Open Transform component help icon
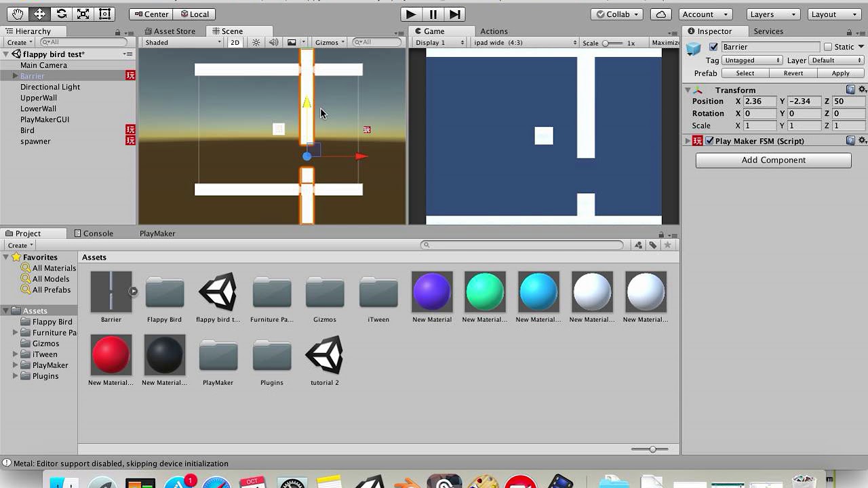Screen dimensions: 868x488 [x=850, y=89]
